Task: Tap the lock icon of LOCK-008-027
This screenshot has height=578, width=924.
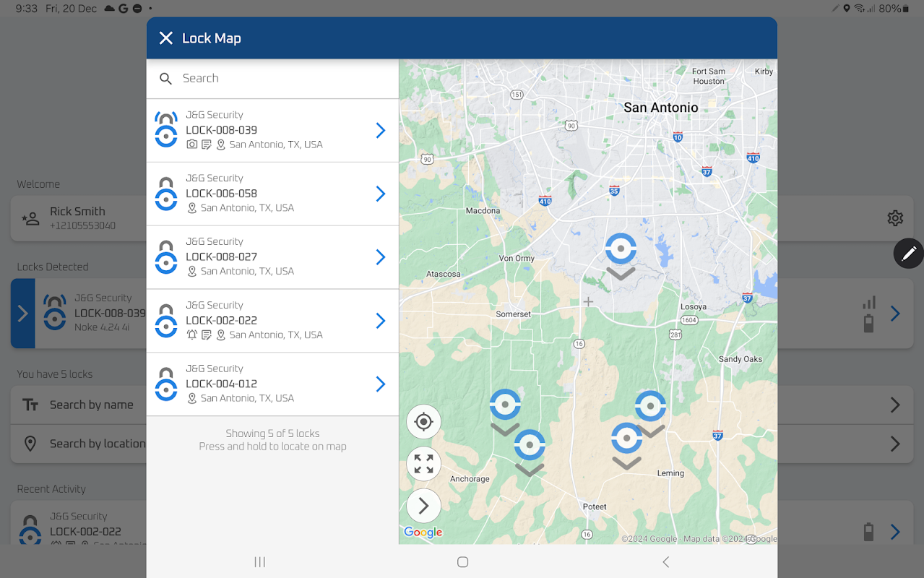Action: pos(166,257)
